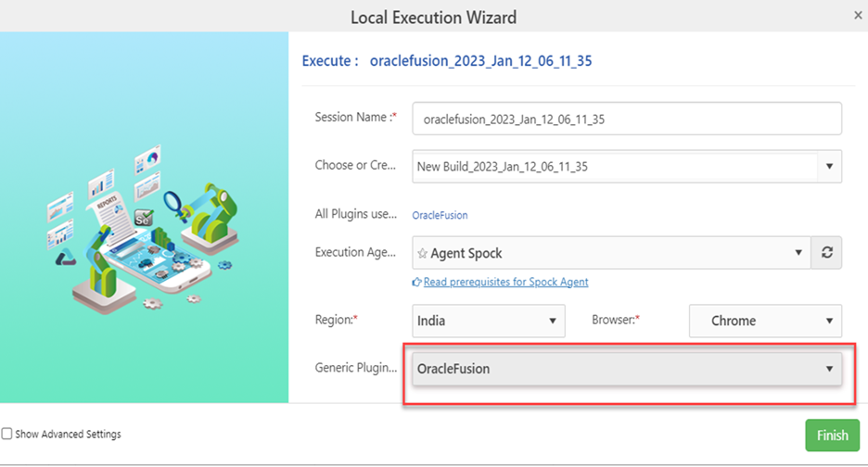Click the Session Name label
868x467 pixels.
click(355, 118)
